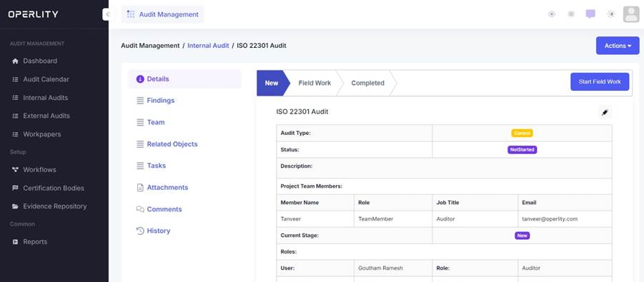The image size is (644, 282).
Task: Open the Internal Audit breadcrumb link
Action: pyautogui.click(x=208, y=46)
